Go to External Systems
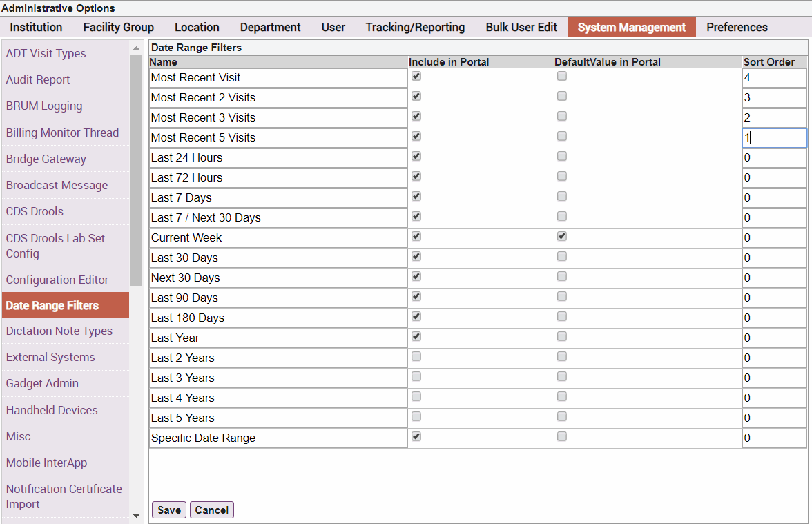812x524 pixels. tap(65, 358)
